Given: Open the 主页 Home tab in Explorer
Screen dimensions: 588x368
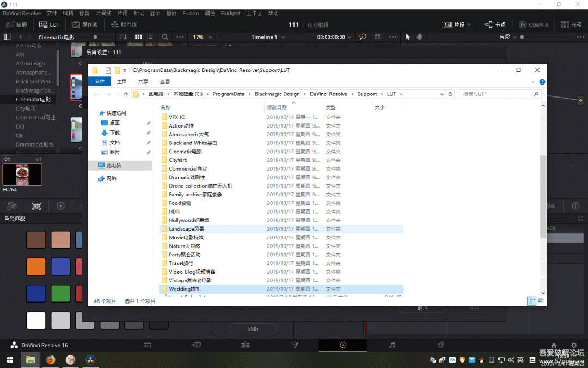Looking at the screenshot, I should 121,81.
